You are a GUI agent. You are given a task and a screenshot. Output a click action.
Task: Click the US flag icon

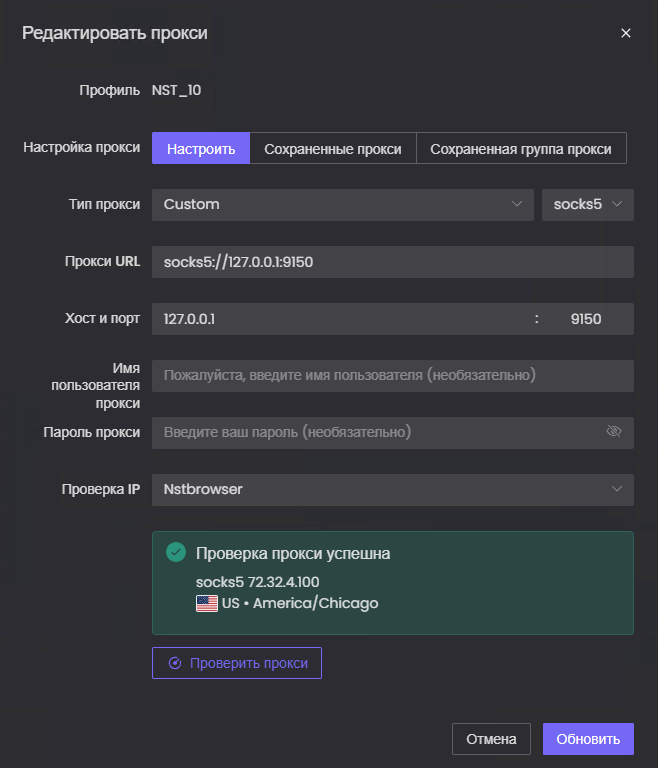[207, 603]
